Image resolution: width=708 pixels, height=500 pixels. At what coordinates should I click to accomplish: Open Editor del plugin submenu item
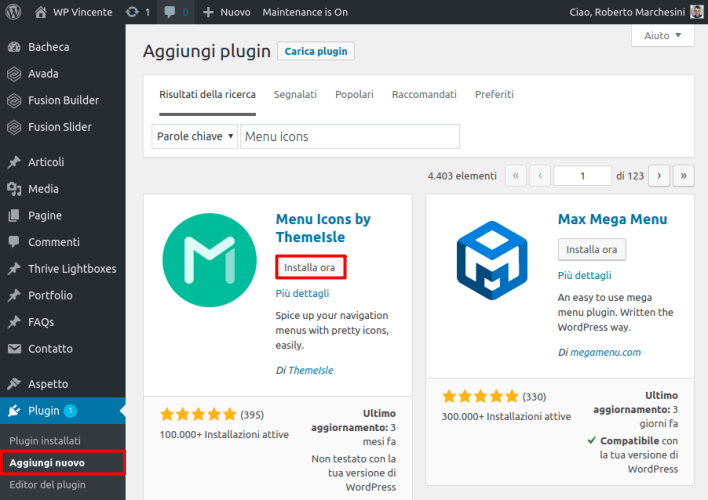(x=47, y=485)
